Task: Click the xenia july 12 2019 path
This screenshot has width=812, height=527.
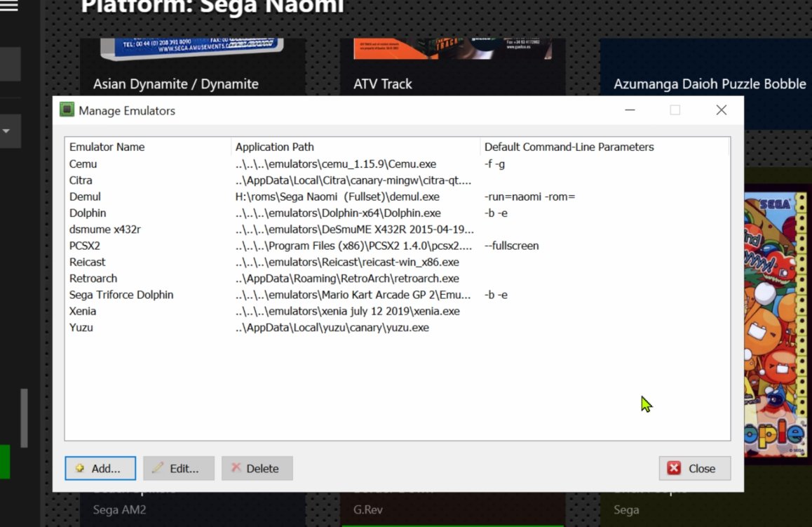Action: click(348, 312)
